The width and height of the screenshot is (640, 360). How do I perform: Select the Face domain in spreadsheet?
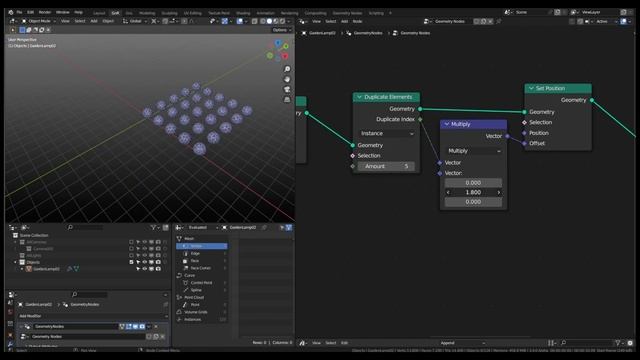pyautogui.click(x=202, y=261)
